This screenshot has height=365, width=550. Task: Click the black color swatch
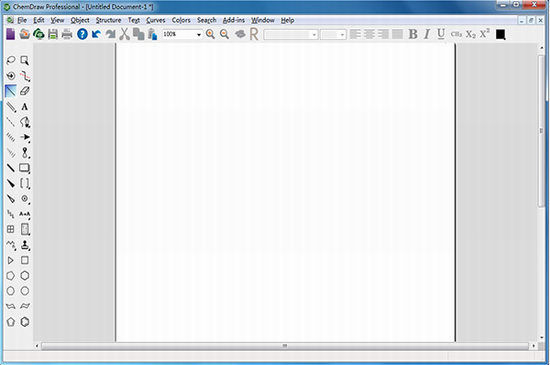click(x=501, y=34)
